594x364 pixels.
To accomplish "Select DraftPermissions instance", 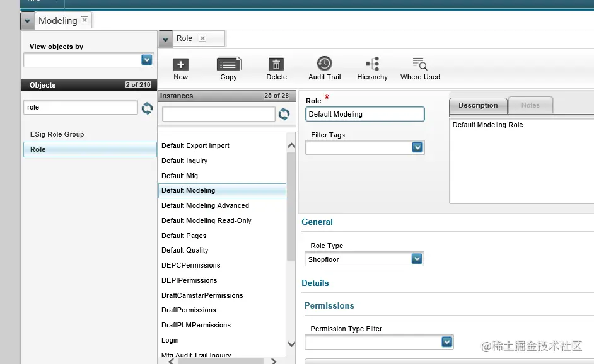I will pos(189,310).
